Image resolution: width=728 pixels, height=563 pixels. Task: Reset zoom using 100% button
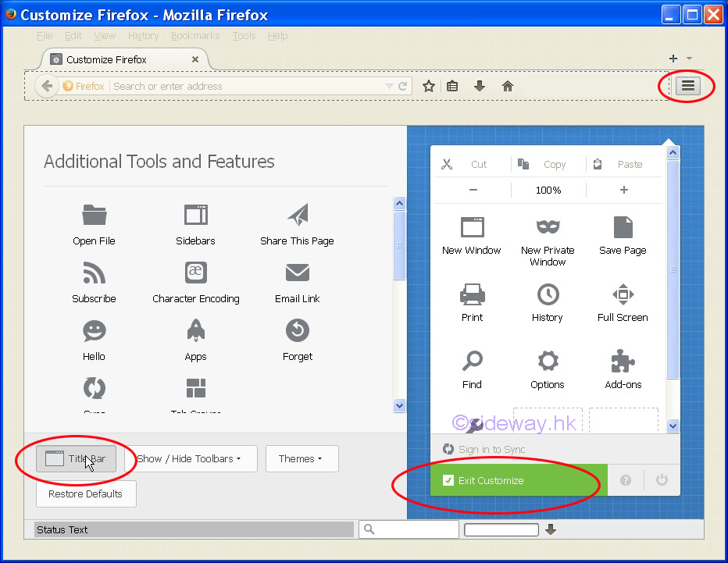[x=548, y=190]
